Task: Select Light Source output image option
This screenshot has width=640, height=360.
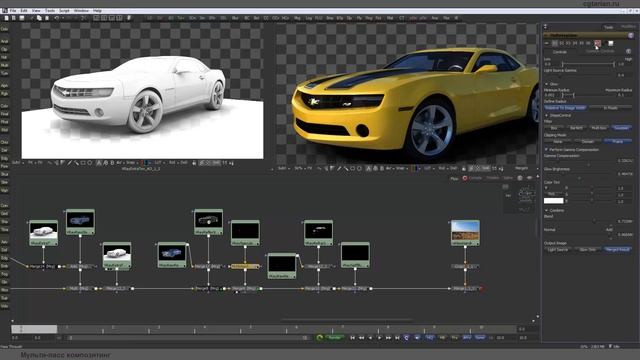Action: pyautogui.click(x=558, y=249)
